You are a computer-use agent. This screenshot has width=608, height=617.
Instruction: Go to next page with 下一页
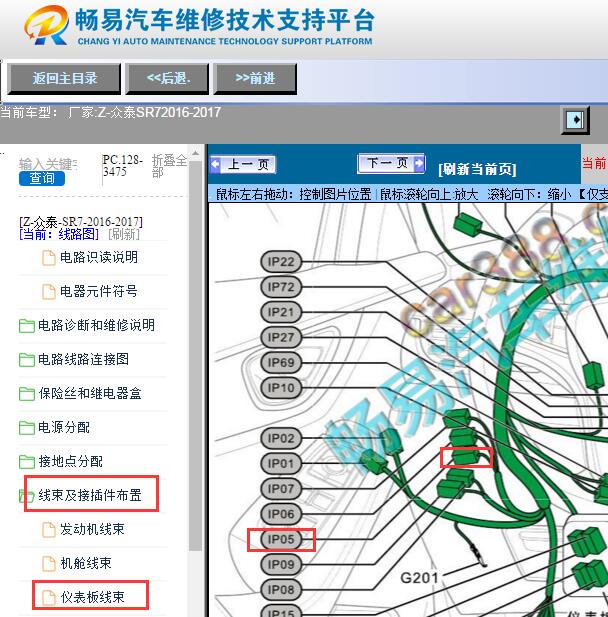click(x=392, y=163)
